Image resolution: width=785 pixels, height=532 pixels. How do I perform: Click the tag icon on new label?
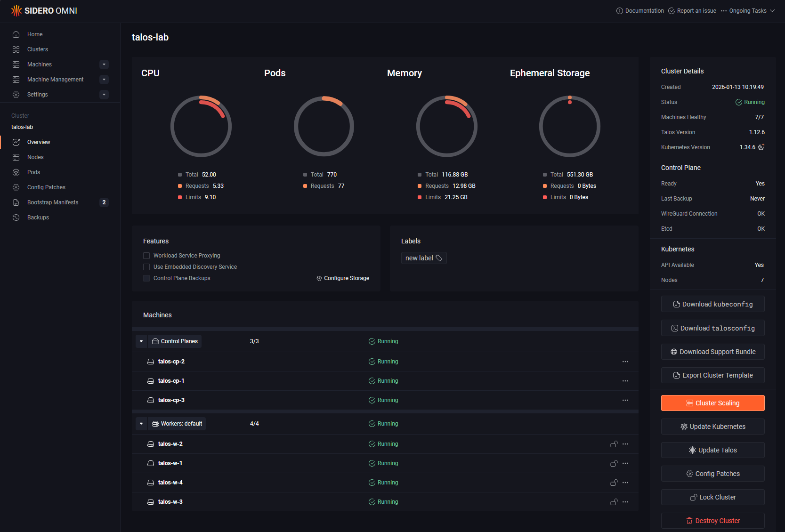coord(439,258)
